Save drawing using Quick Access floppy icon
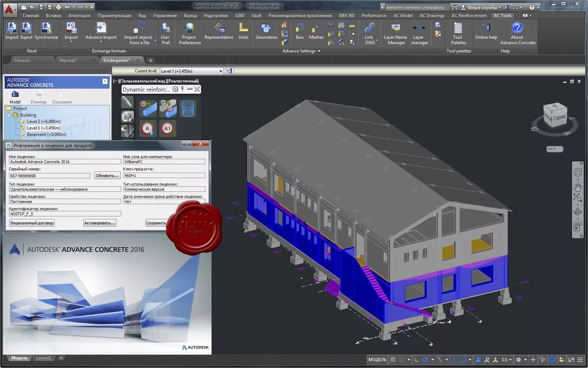Screen dimensions: 588x368 pyautogui.click(x=41, y=7)
